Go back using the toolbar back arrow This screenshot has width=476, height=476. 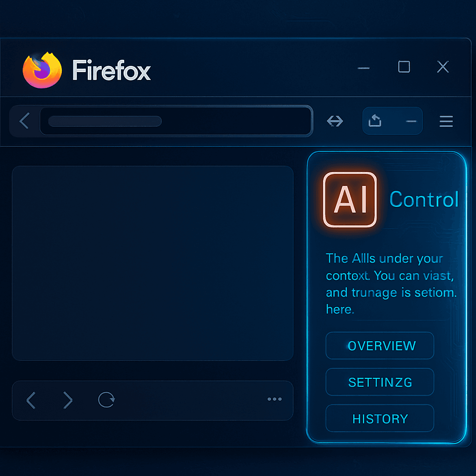[25, 121]
